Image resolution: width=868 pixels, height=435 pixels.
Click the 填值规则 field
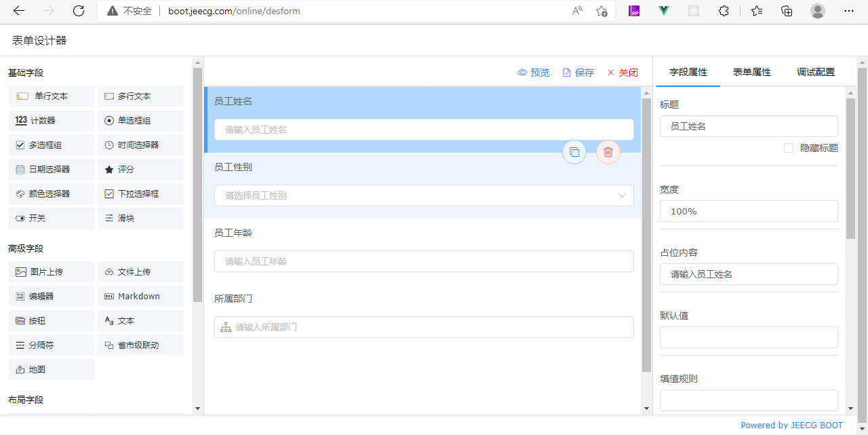tap(749, 400)
